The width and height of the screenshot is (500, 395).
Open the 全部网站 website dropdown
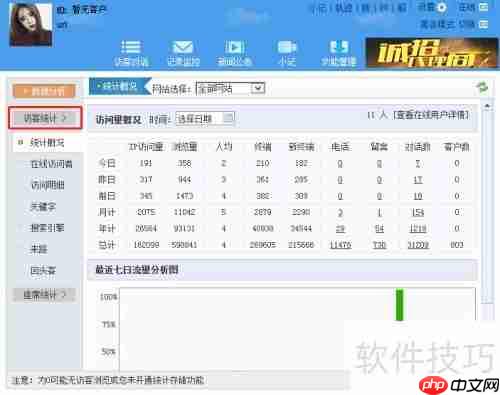pyautogui.click(x=230, y=88)
